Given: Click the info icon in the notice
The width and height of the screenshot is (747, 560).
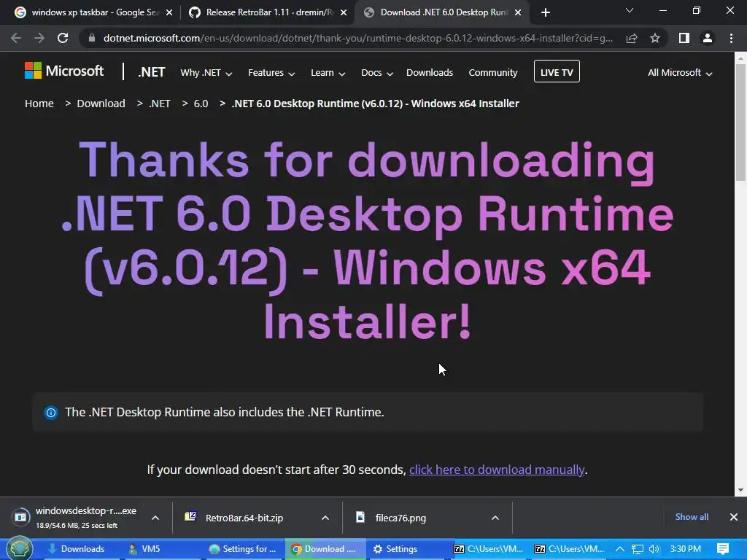Looking at the screenshot, I should 51,413.
